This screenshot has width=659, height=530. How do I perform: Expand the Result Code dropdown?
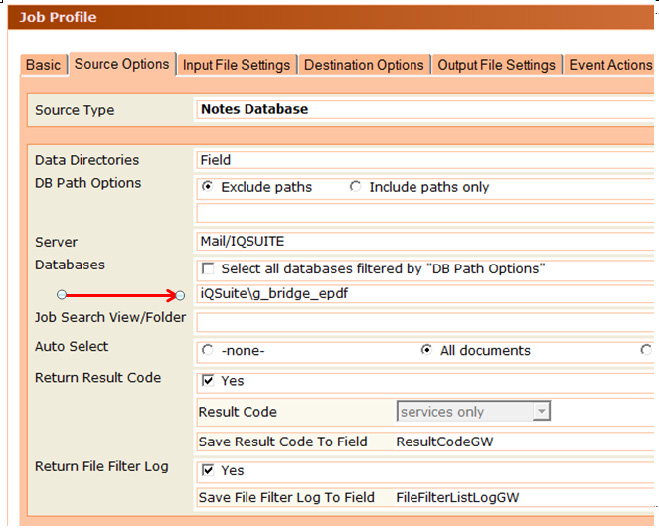click(541, 412)
